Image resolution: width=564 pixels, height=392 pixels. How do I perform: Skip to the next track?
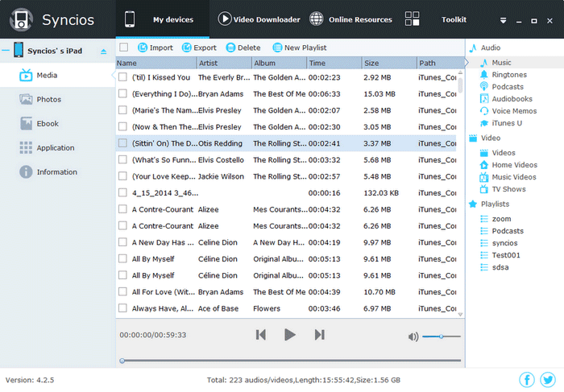click(319, 335)
